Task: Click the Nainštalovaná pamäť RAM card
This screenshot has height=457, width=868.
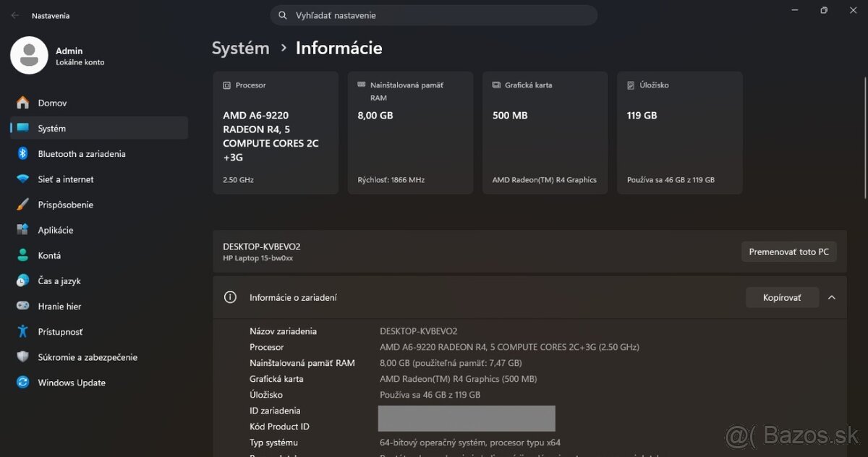Action: pos(410,132)
